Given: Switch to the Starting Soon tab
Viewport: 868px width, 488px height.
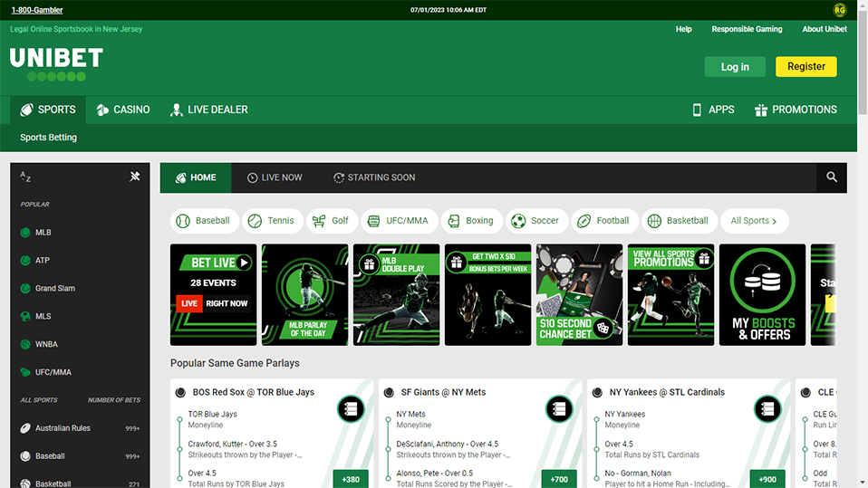Looking at the screenshot, I should (374, 177).
